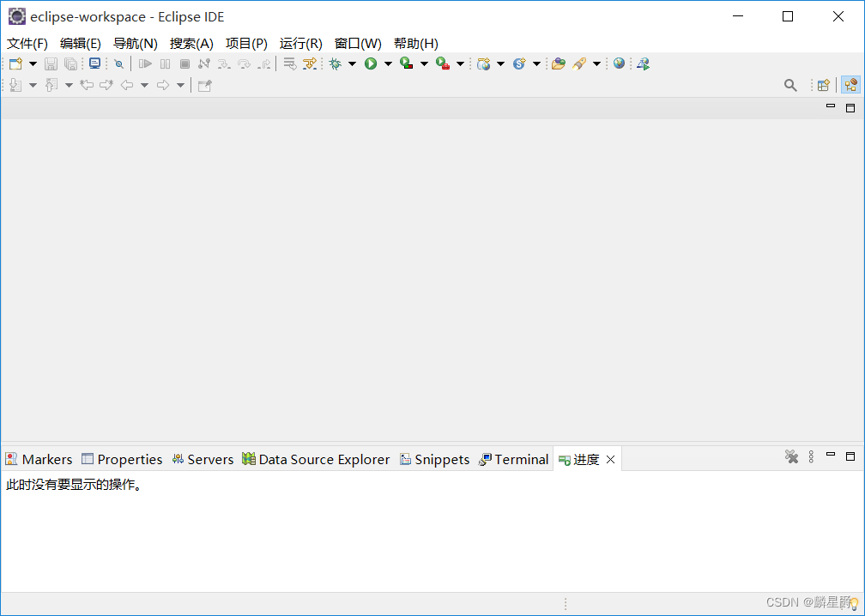Click the green Run button icon

pos(371,63)
